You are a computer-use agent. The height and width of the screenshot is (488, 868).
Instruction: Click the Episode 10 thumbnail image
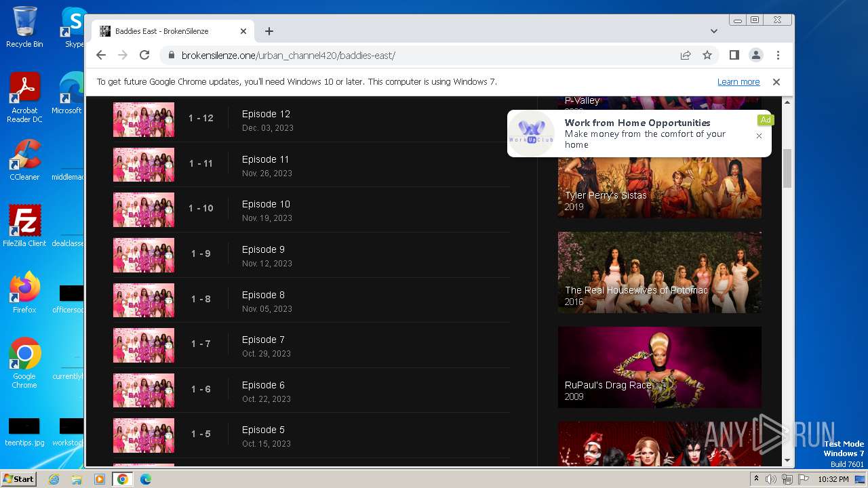click(144, 209)
